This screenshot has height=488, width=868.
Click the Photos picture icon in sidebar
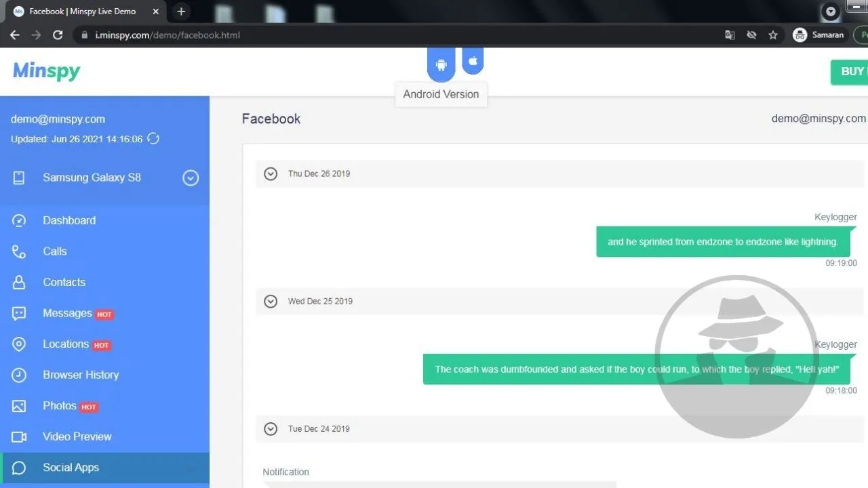[x=19, y=406]
